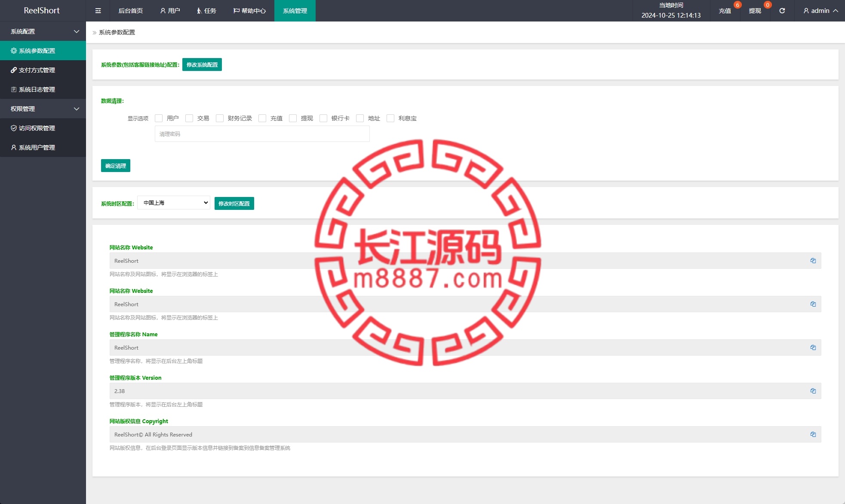Check the 用户 data cleanup checkbox

(x=159, y=118)
